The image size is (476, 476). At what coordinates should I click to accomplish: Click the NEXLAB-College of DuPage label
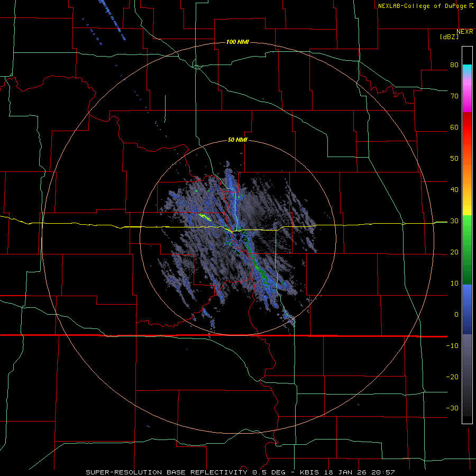(x=423, y=6)
